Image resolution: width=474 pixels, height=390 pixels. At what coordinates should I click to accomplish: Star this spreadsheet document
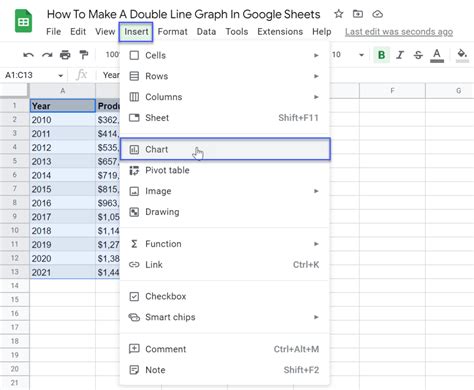[339, 14]
